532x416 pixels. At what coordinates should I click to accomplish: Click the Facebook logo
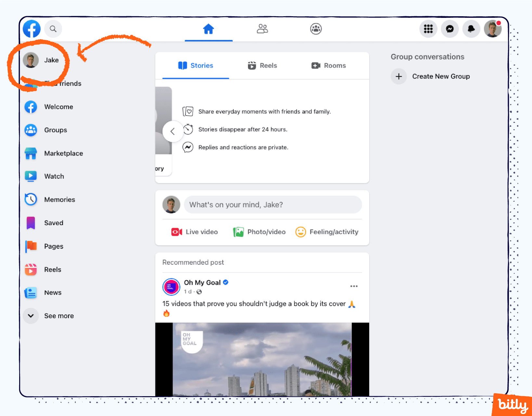[31, 29]
